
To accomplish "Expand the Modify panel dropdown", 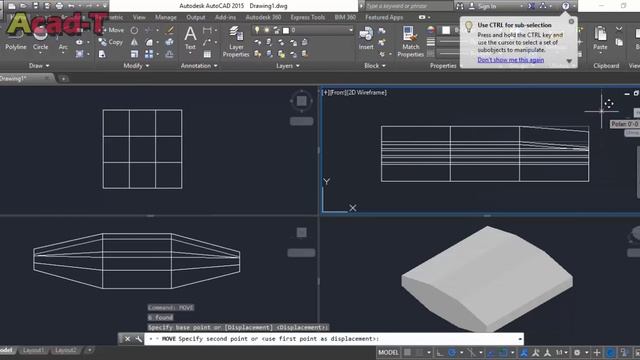I will pos(136,65).
